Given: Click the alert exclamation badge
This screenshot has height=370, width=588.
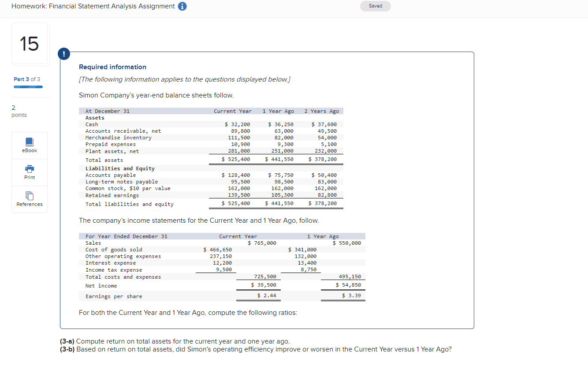Looking at the screenshot, I should click(x=64, y=53).
